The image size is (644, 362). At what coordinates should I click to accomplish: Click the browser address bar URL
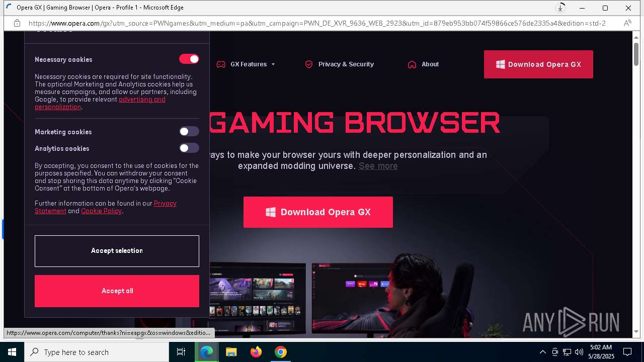317,23
